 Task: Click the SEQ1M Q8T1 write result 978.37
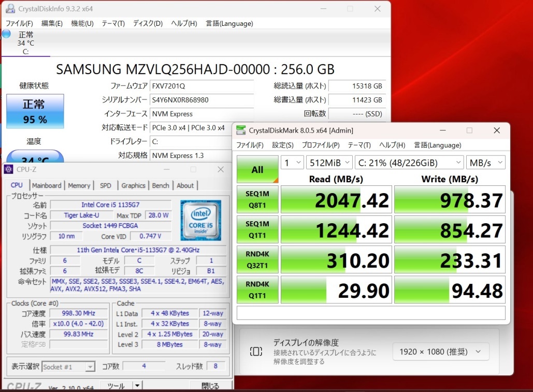coord(450,199)
